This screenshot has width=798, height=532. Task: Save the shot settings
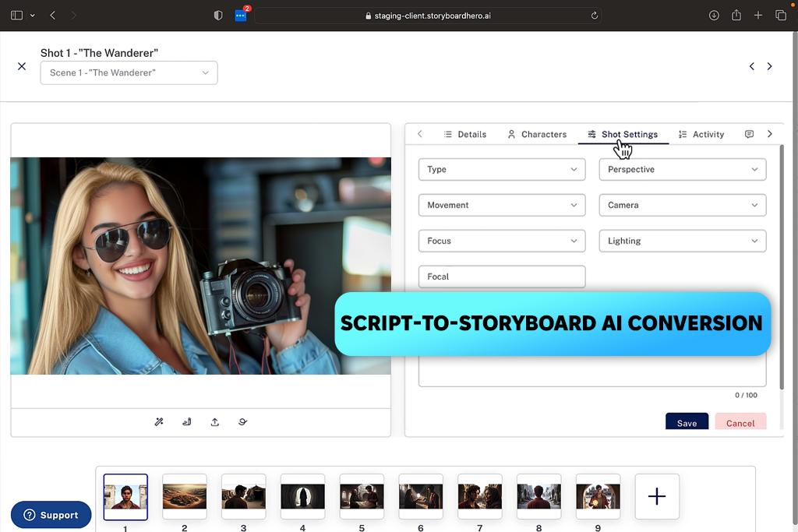pyautogui.click(x=687, y=421)
